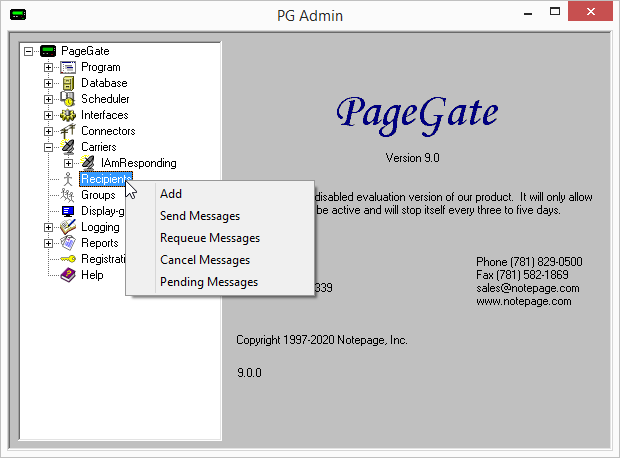Image resolution: width=620 pixels, height=458 pixels.
Task: Expand the Reports node
Action: tap(48, 243)
